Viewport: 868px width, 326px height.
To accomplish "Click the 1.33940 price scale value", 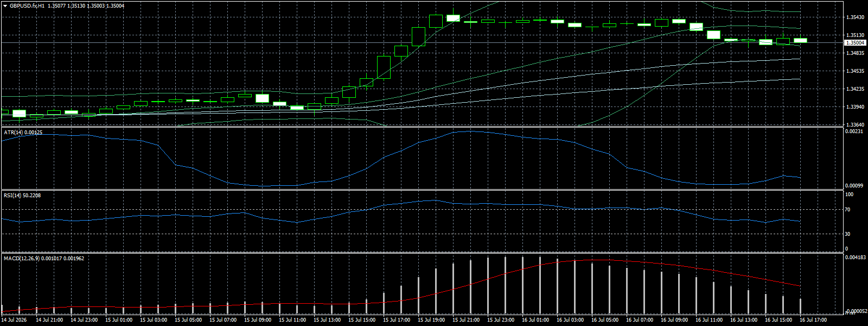I will pos(855,107).
